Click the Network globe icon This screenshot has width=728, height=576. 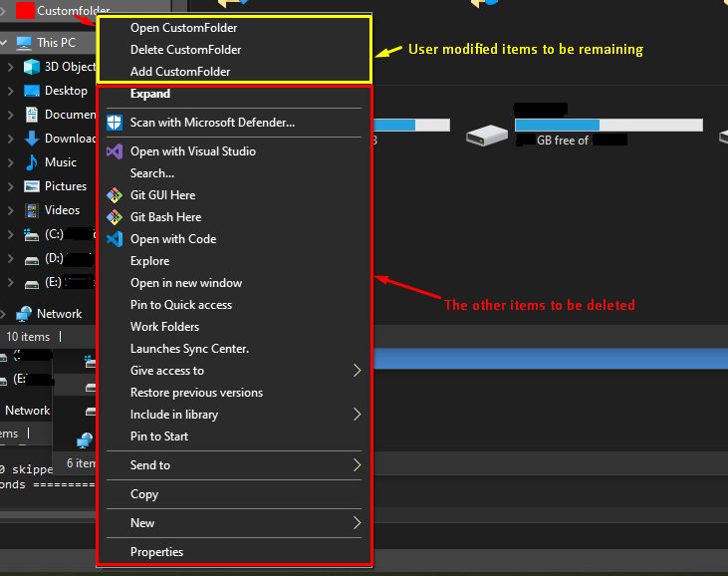tap(24, 314)
